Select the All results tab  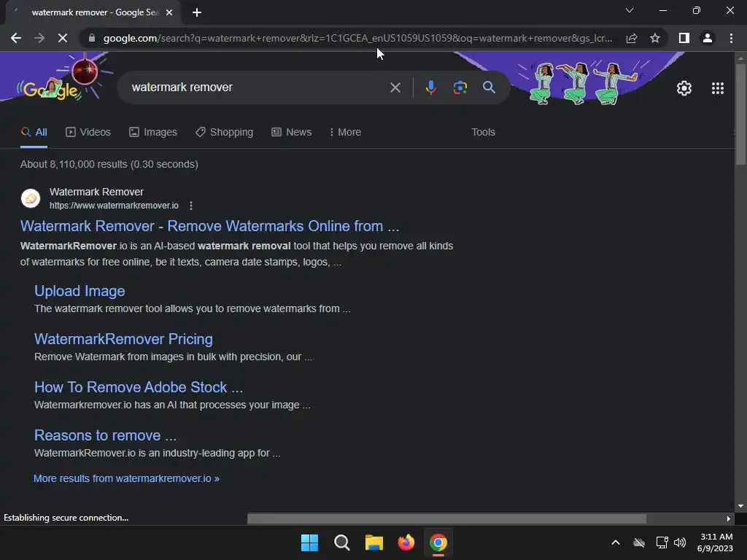[x=34, y=133]
